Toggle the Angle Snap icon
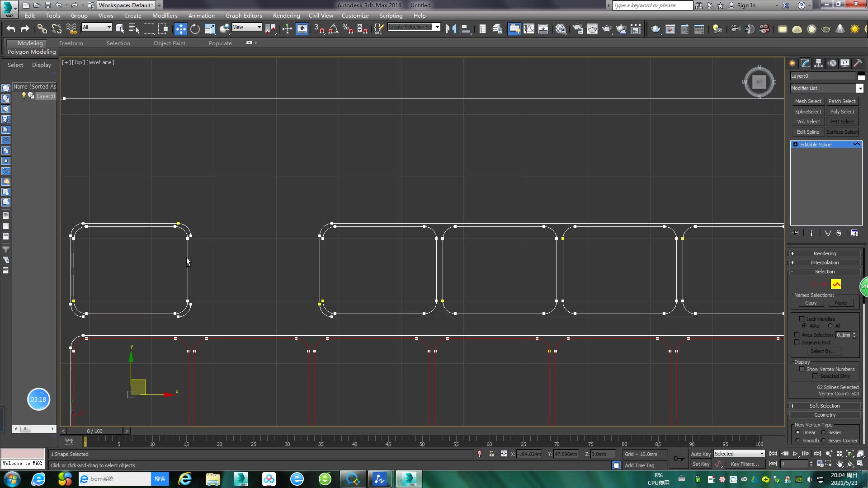The image size is (868, 488). [x=333, y=29]
